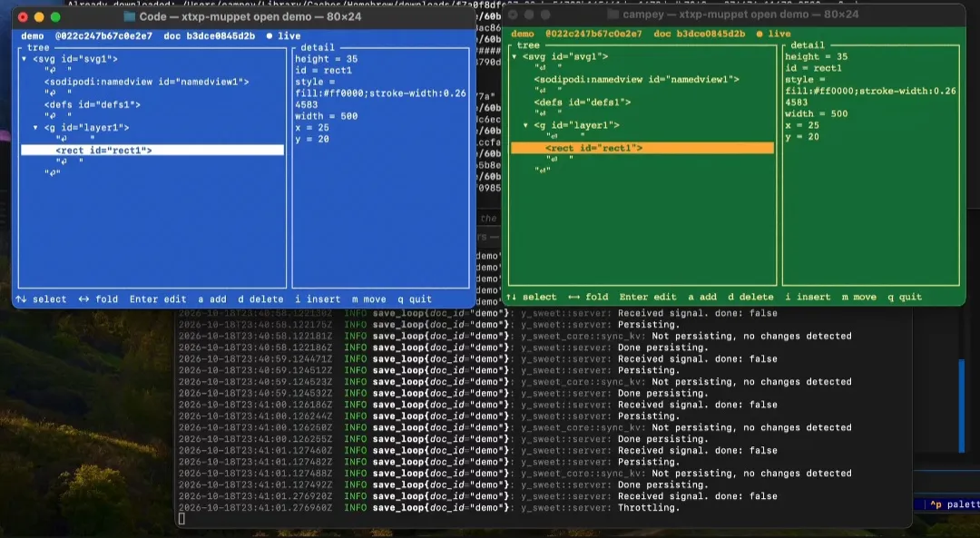
Task: Click "x = 25" in blue window detail pane
Action: click(x=312, y=128)
